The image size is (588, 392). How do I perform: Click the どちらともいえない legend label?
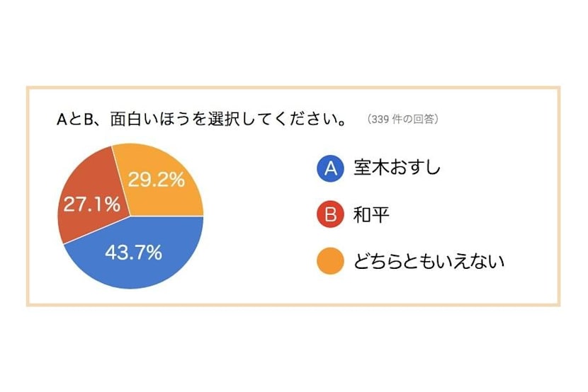tap(429, 261)
